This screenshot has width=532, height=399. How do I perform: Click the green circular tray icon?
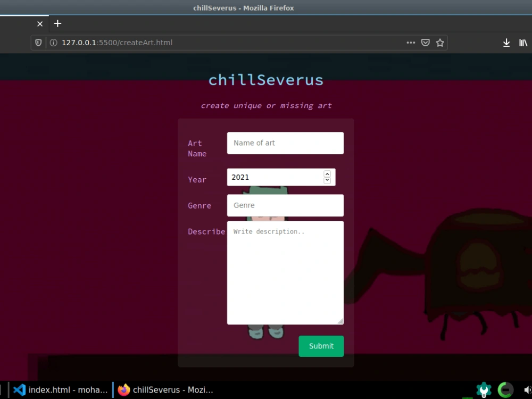point(505,389)
